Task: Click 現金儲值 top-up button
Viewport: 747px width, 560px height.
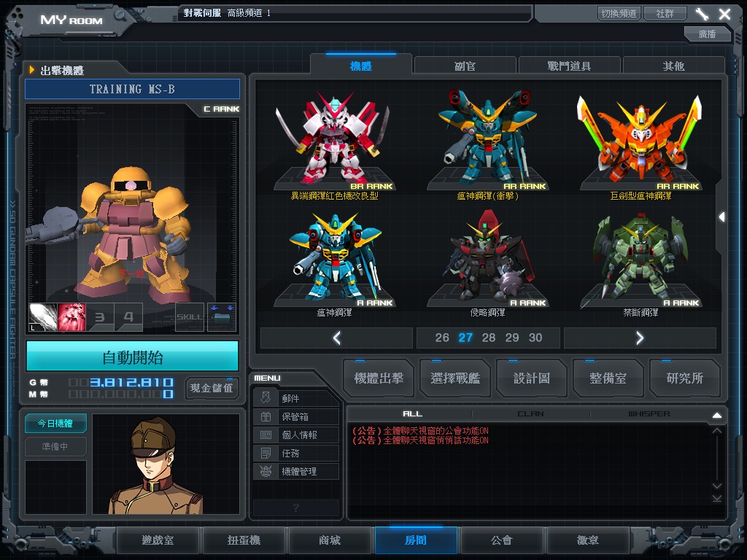Action: click(212, 388)
